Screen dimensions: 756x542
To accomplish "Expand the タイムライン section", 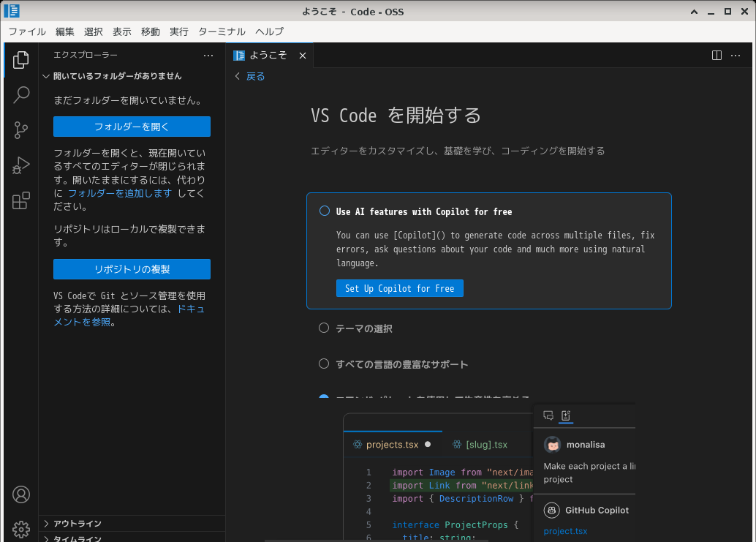I will pos(132,538).
